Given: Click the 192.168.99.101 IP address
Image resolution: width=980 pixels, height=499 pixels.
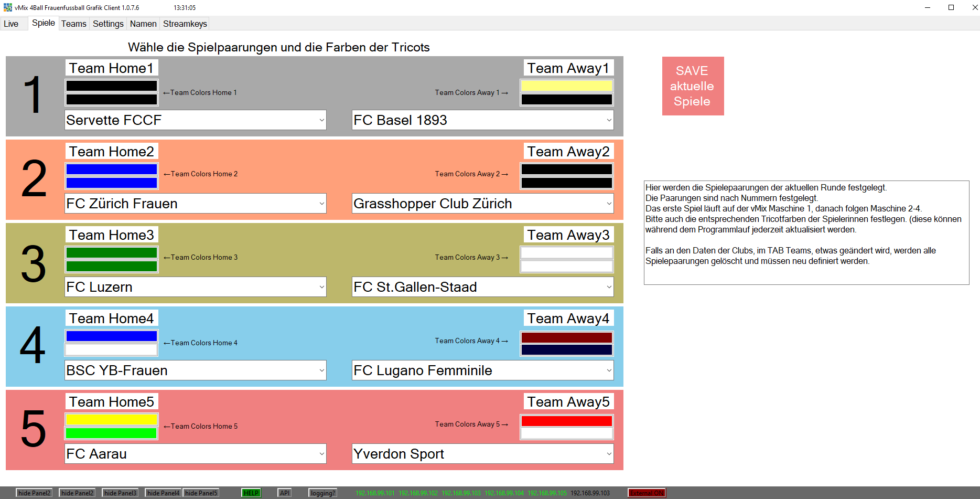Looking at the screenshot, I should [x=375, y=493].
